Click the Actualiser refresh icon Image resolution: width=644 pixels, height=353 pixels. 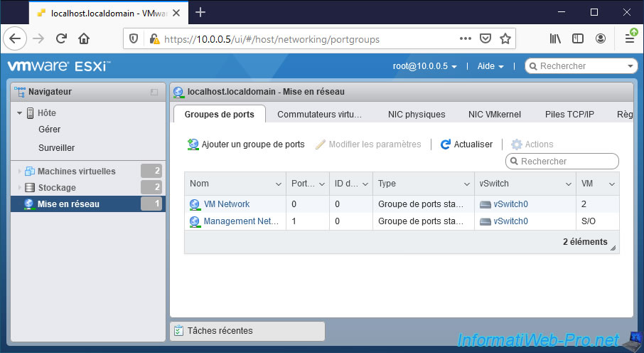446,144
